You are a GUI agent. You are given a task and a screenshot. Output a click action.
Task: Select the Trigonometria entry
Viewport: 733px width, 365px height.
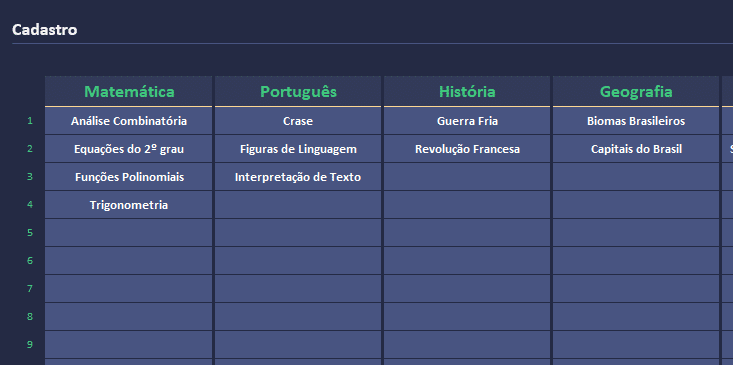(x=129, y=205)
